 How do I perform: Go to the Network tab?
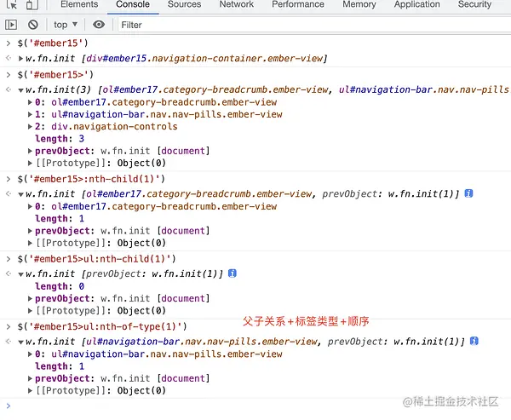coord(236,4)
